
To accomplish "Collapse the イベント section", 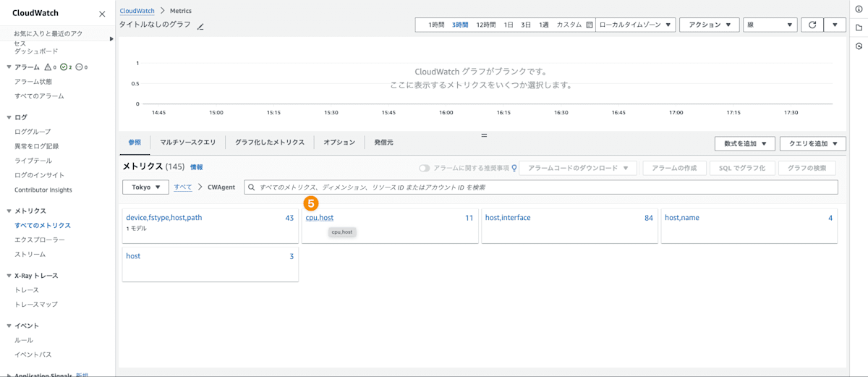I will tap(9, 326).
